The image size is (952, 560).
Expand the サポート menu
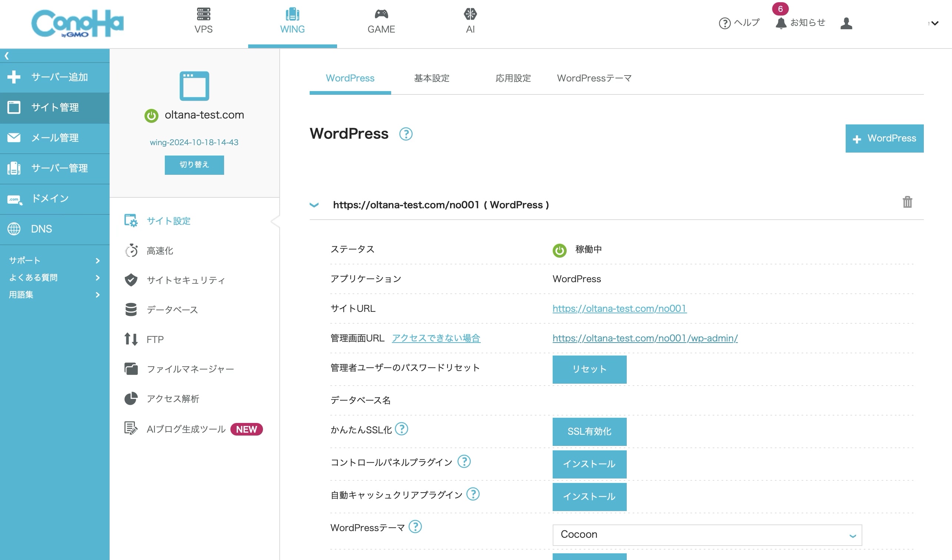click(55, 260)
